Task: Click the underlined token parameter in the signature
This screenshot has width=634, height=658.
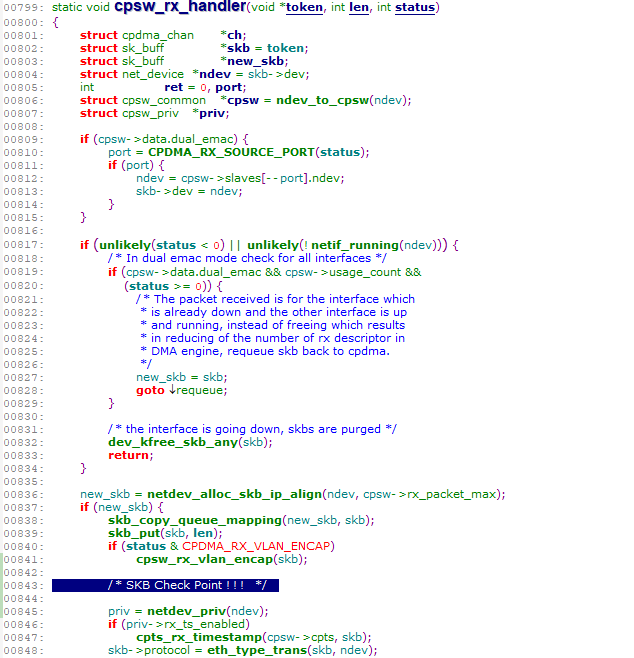Action: pos(304,8)
